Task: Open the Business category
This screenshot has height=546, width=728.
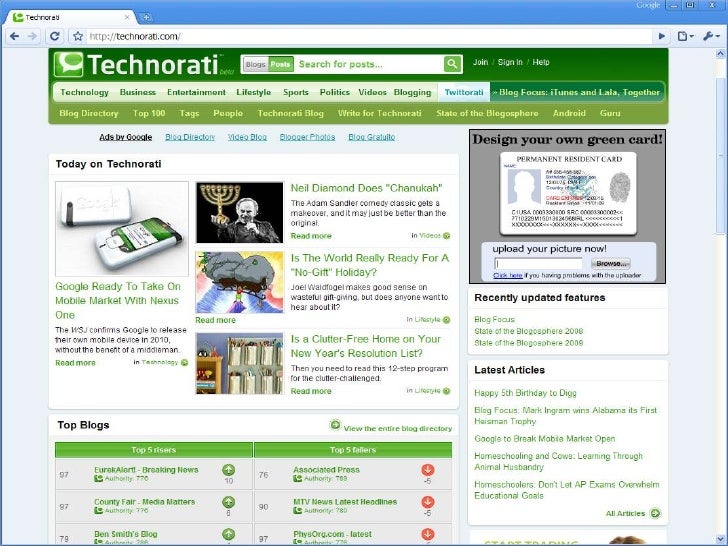Action: 137,92
